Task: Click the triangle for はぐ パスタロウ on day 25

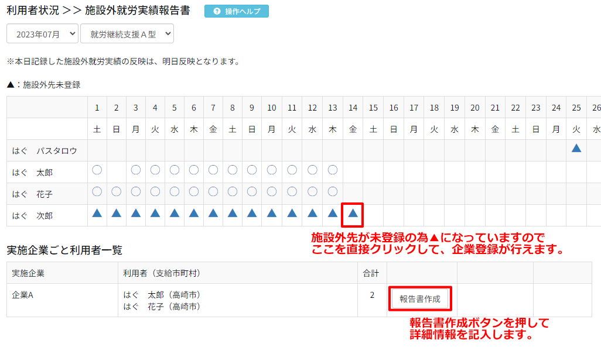Action: click(x=576, y=149)
